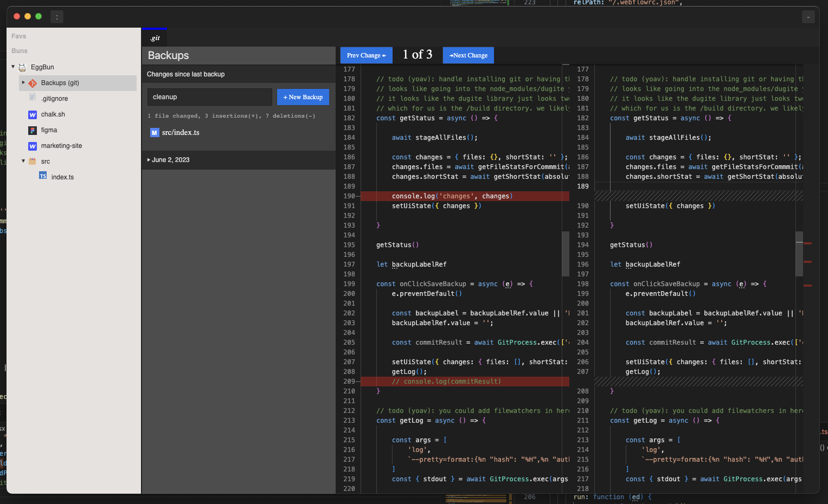The height and width of the screenshot is (504, 828).
Task: Click the EggBun bunny project icon
Action: click(x=22, y=67)
